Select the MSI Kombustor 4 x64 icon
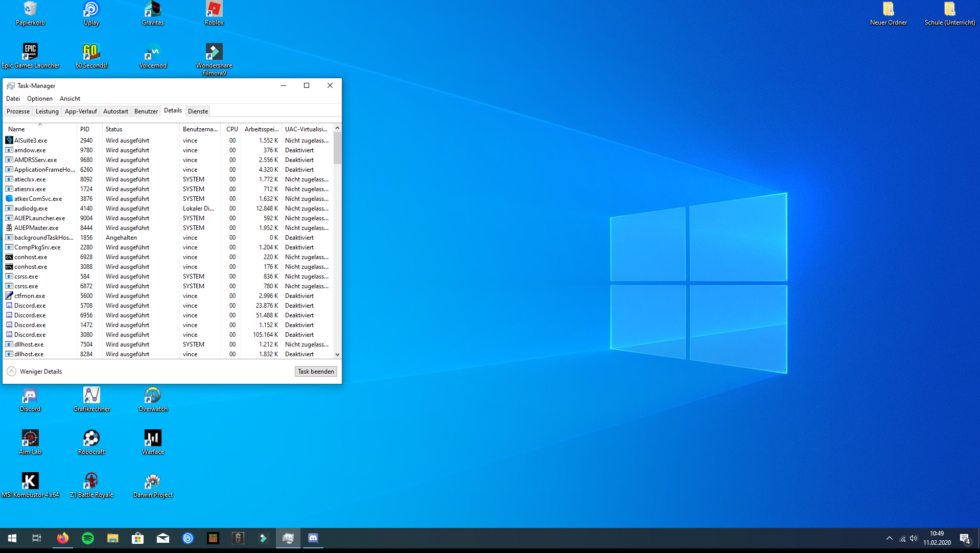 tap(30, 485)
